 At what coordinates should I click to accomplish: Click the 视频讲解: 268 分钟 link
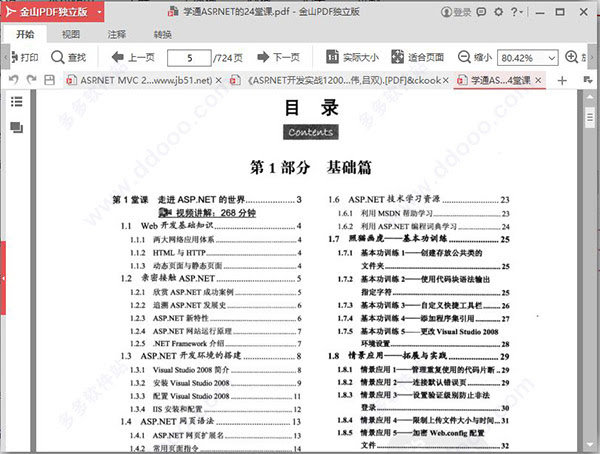pos(207,213)
